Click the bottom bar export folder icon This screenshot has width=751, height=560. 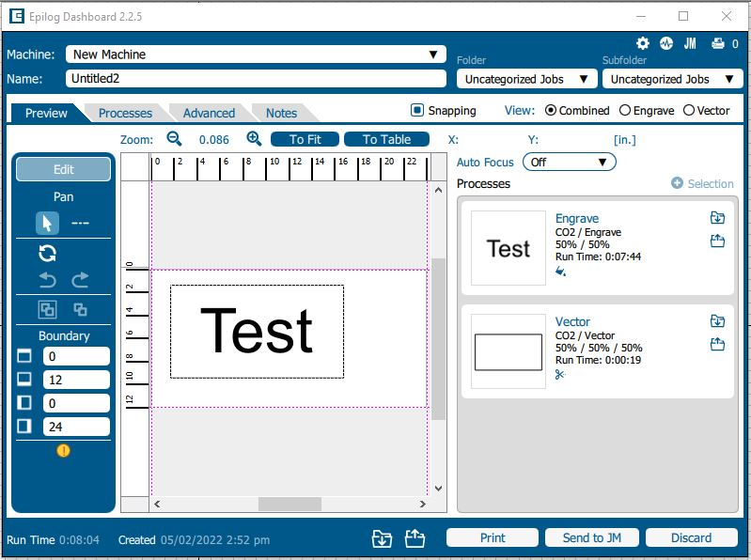[x=415, y=538]
